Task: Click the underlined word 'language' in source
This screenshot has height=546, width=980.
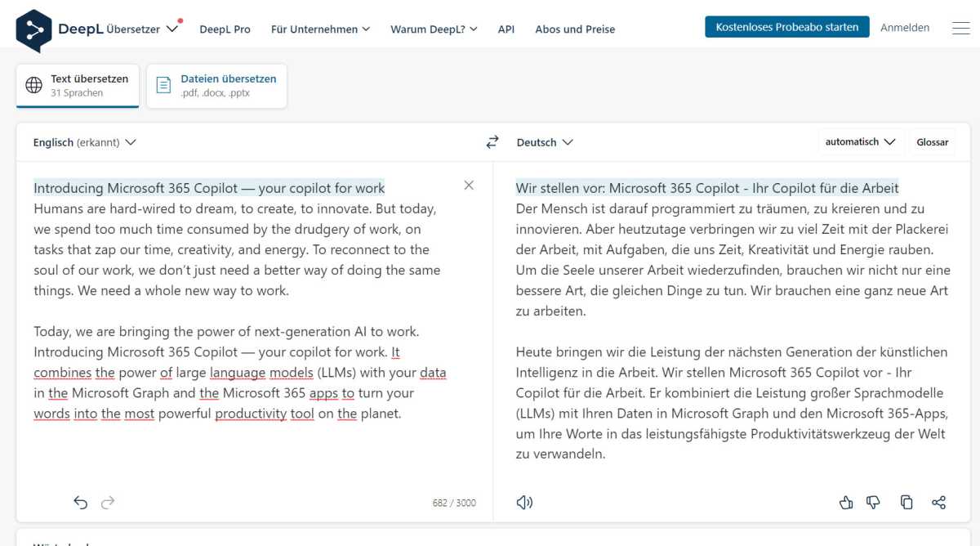Action: (x=238, y=373)
